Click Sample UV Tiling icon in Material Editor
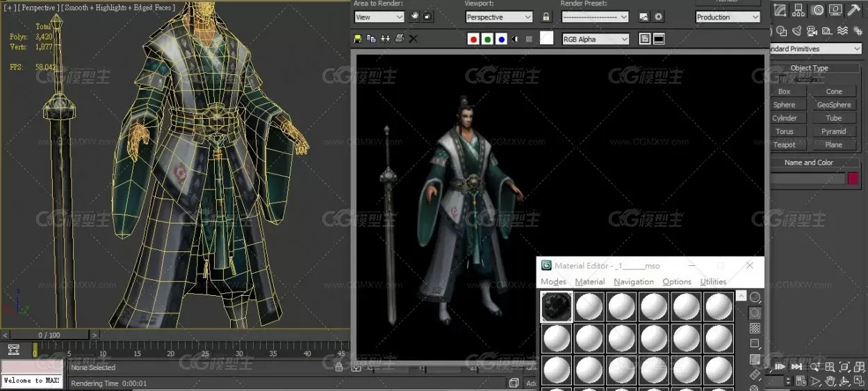The image size is (868, 391). point(755,344)
